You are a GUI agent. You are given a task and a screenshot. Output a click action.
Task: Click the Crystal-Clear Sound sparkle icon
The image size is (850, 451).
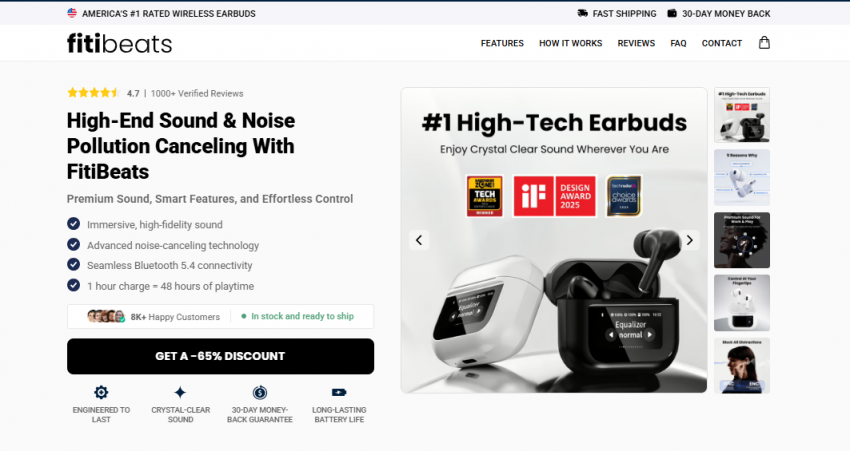pos(180,392)
